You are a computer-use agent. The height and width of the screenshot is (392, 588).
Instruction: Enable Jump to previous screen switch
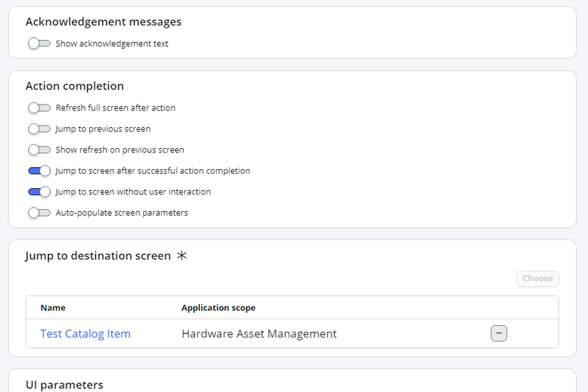[39, 128]
